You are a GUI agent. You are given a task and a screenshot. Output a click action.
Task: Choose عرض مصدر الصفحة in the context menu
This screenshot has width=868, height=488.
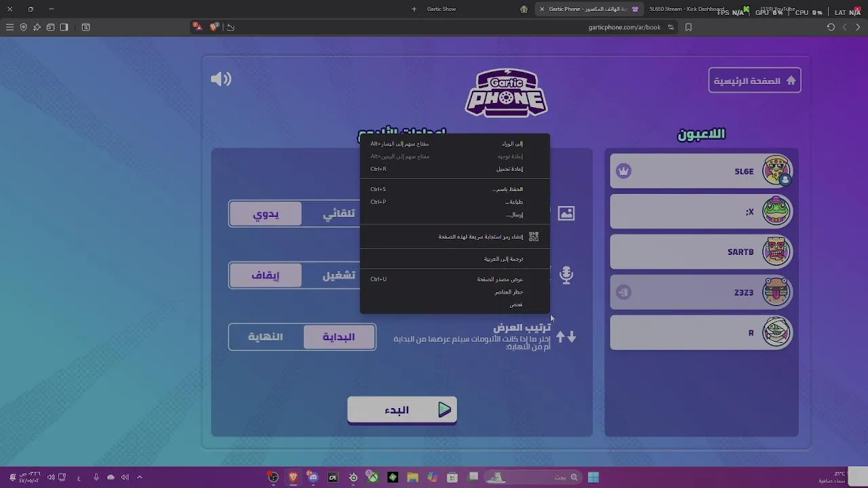coord(454,279)
